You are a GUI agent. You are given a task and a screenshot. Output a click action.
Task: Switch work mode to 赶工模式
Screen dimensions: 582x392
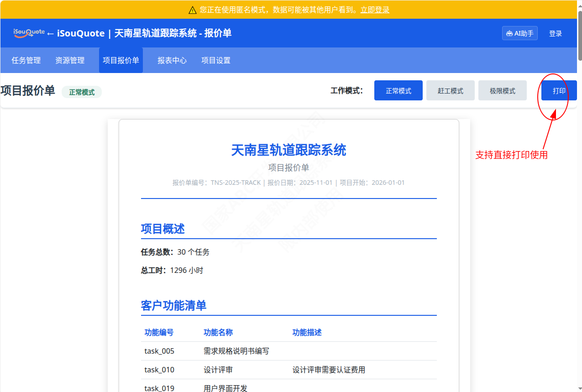pyautogui.click(x=450, y=91)
